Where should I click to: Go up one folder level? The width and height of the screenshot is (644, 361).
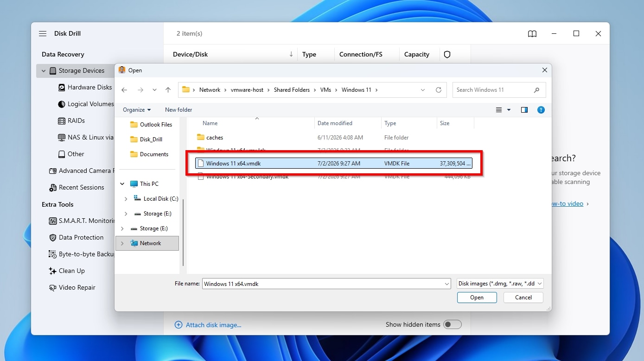[x=168, y=90]
